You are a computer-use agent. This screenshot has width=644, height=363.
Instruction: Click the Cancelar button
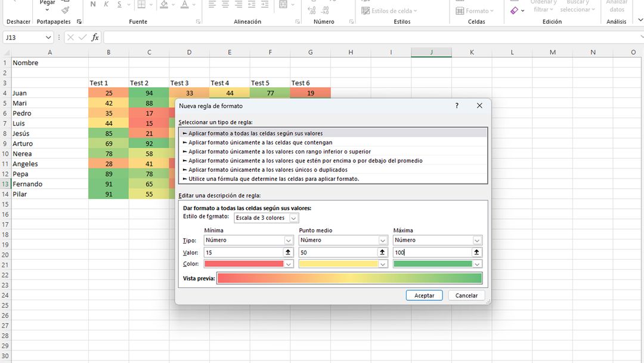466,295
